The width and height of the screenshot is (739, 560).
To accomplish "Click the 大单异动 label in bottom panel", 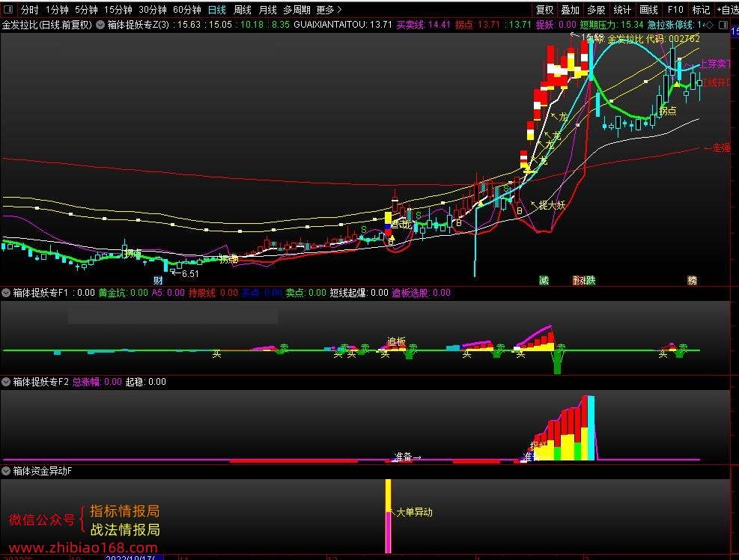I will [x=414, y=512].
